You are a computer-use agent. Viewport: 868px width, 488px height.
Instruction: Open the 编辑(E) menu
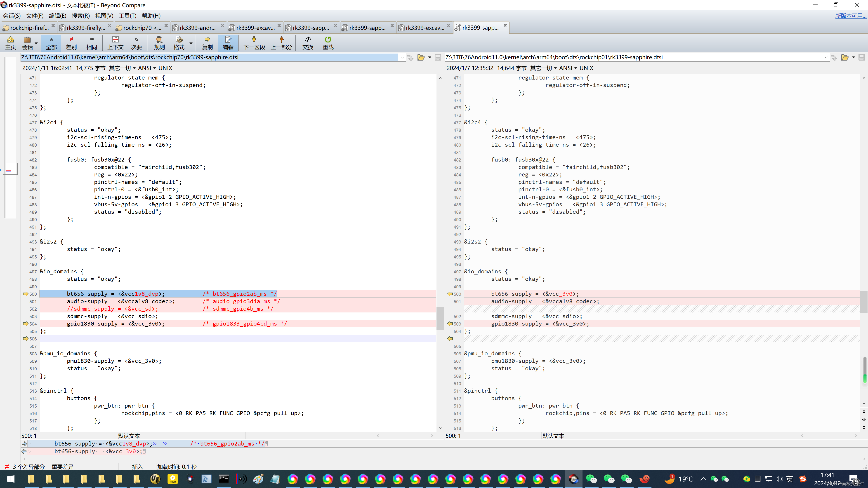[57, 16]
